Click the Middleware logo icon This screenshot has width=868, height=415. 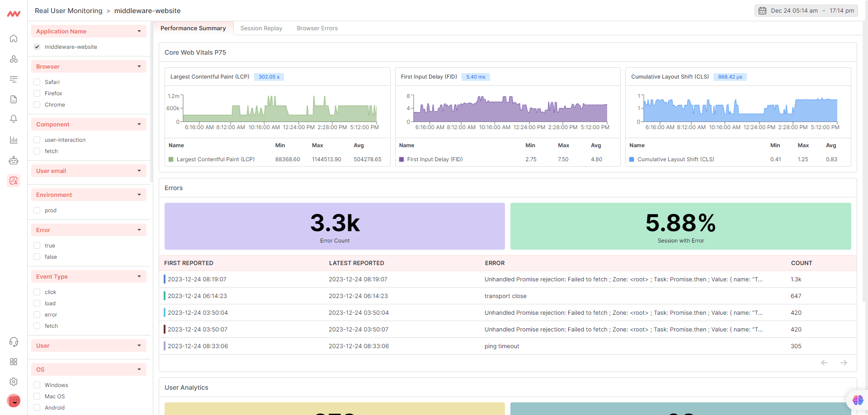14,14
